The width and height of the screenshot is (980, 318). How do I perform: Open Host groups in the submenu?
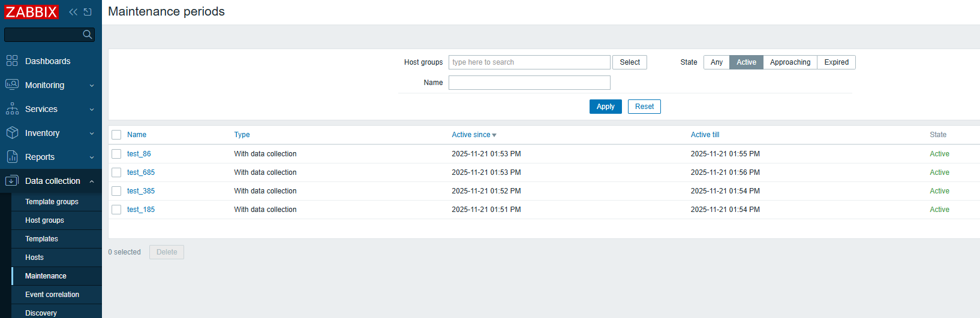44,220
